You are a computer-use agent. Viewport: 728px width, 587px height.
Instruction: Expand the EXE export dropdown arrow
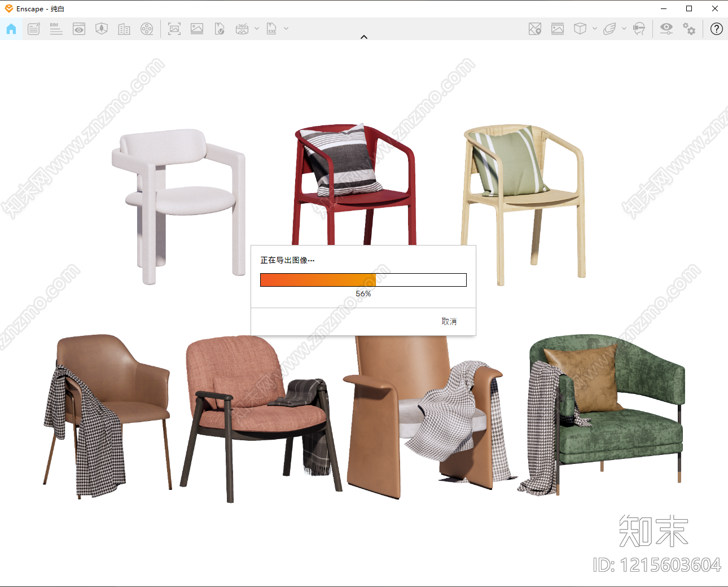(x=286, y=28)
